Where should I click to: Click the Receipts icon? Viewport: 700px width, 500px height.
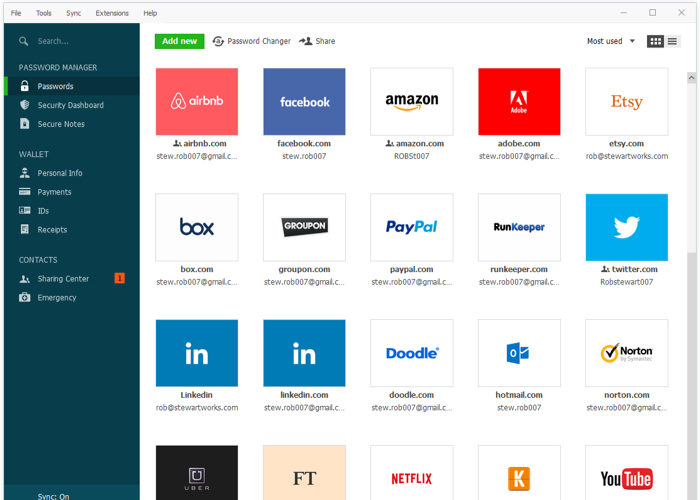click(x=25, y=229)
